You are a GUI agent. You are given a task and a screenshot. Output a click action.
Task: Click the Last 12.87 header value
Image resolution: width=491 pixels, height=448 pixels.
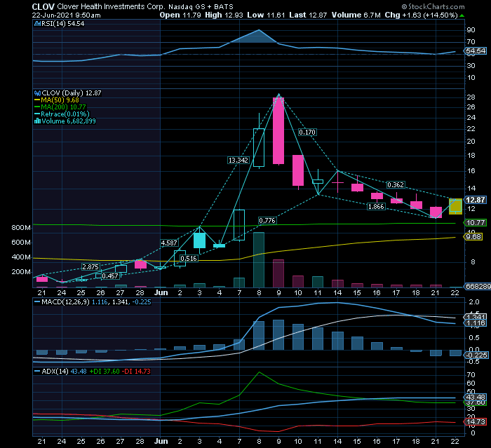pyautogui.click(x=308, y=15)
